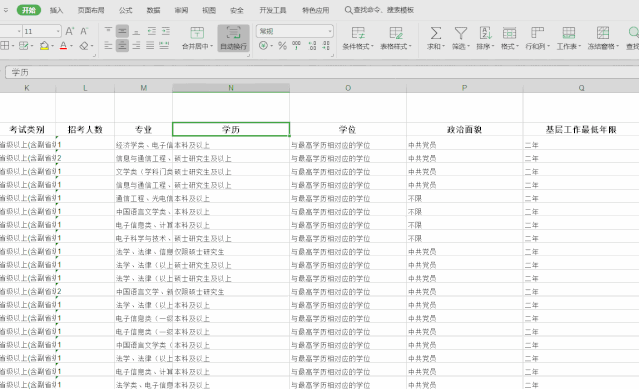
Task: Expand the Rows and Columns (行和列) dropdown
Action: 538,38
